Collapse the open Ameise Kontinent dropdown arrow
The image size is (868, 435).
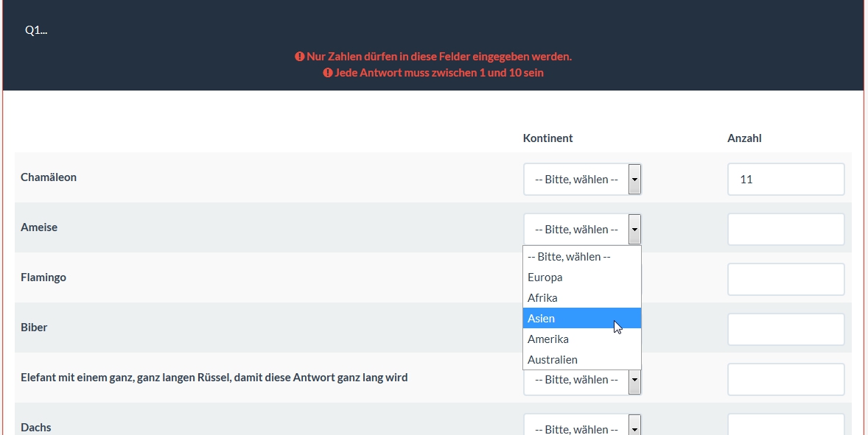(x=634, y=230)
